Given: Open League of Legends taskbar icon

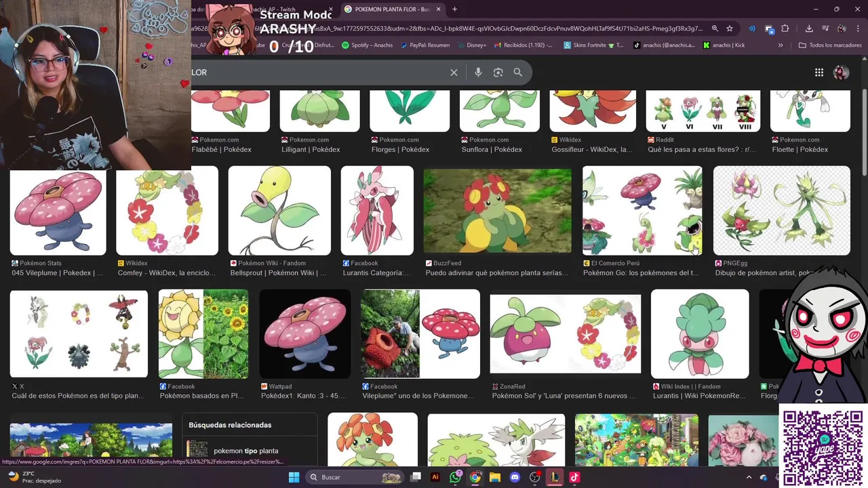Looking at the screenshot, I should point(554,477).
